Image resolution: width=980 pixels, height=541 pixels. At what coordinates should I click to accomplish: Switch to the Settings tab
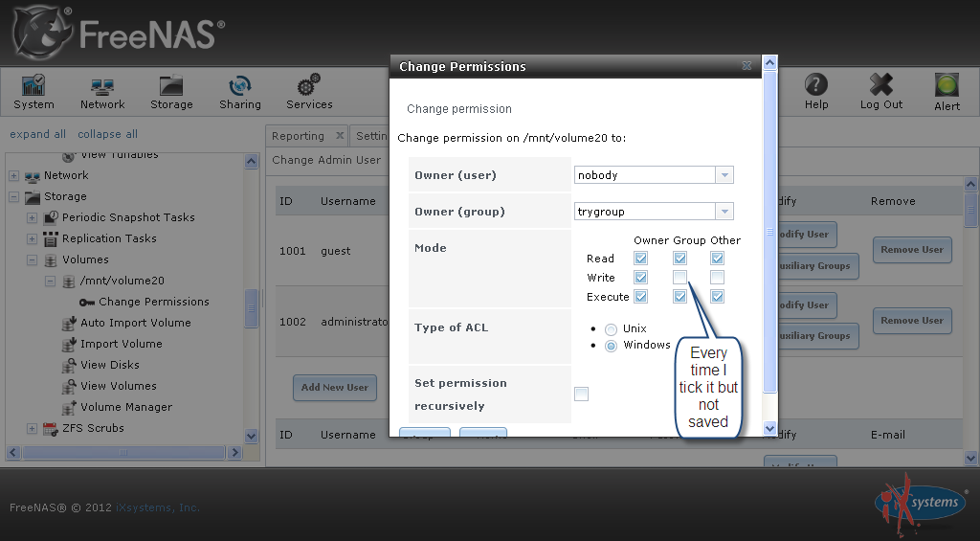tap(370, 136)
